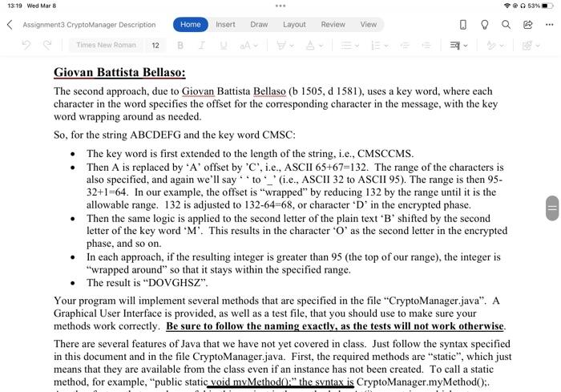Screen dimensions: 561x392
Task: Tap the line 'So, for the string ABCDEFG'
Action: pos(175,135)
